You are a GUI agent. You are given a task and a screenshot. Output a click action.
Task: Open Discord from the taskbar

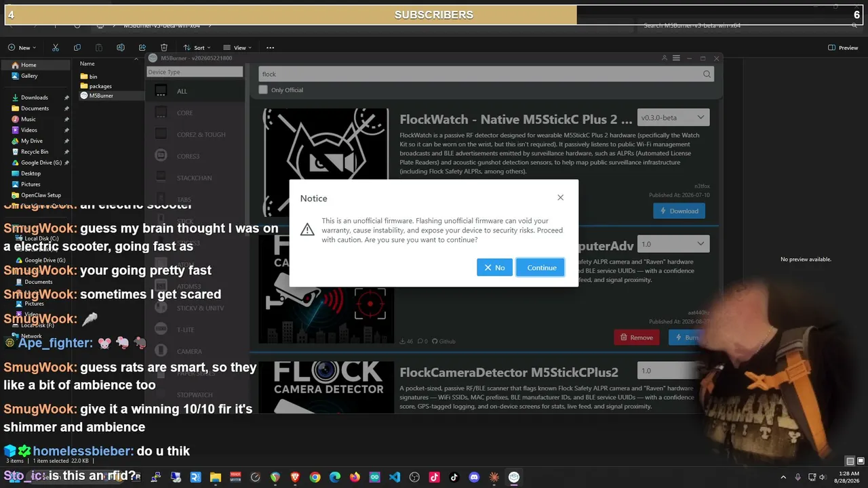pyautogui.click(x=474, y=477)
